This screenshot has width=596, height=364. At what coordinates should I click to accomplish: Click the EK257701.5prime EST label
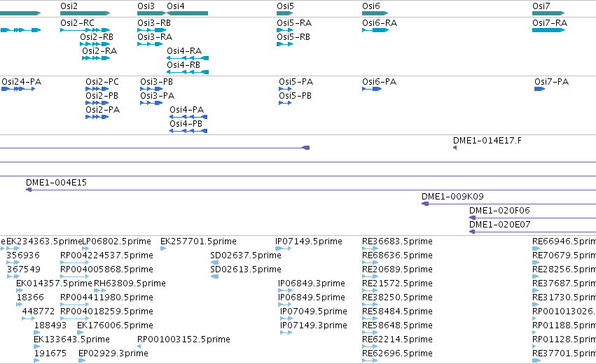[198, 241]
